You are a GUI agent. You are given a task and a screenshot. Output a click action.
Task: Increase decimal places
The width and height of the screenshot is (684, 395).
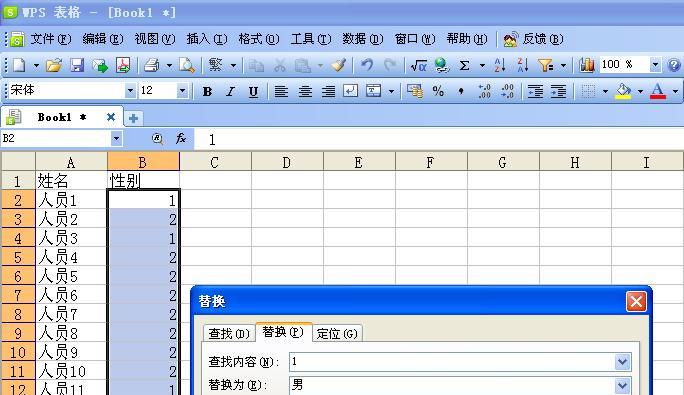(484, 91)
